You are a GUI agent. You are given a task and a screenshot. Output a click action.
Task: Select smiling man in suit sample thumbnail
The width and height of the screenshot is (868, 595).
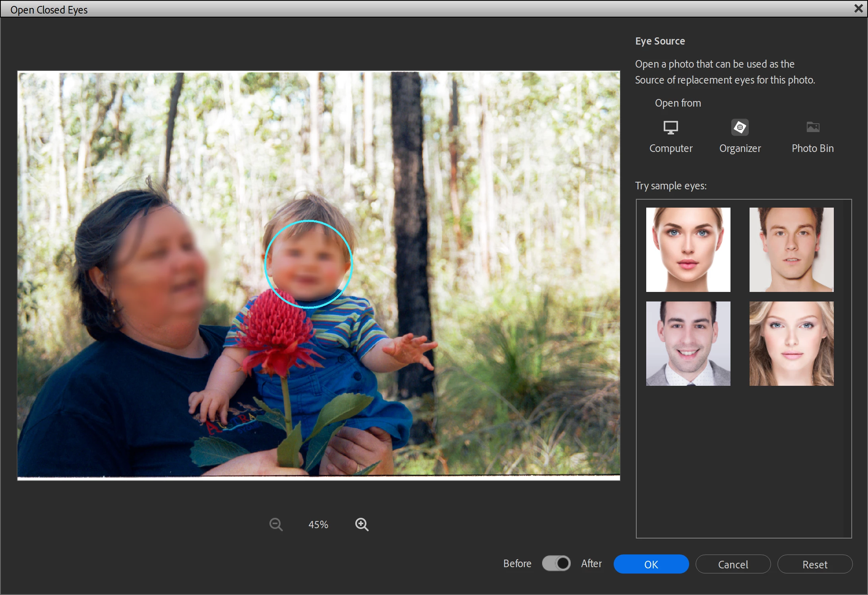(x=688, y=343)
